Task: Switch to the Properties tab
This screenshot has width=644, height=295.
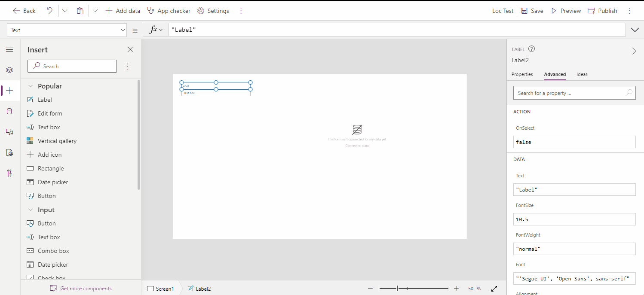Action: 522,74
